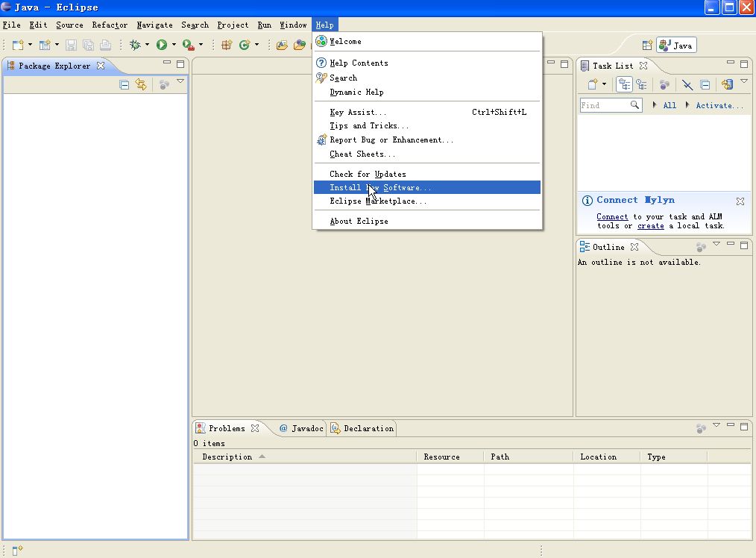The height and width of the screenshot is (558, 756).
Task: Launch Debug with the green bug icon
Action: (135, 45)
